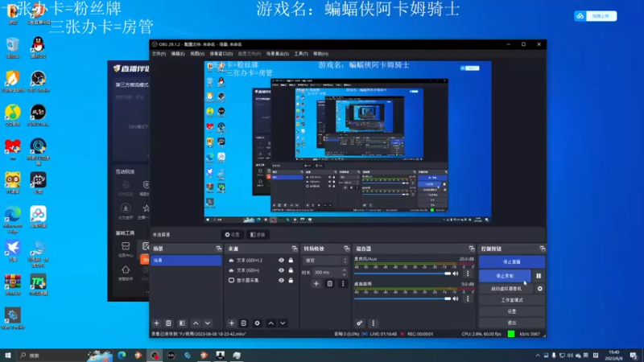Switch to OBS Studio in the taskbar
Image resolution: width=644 pixels, height=362 pixels.
pos(155,355)
